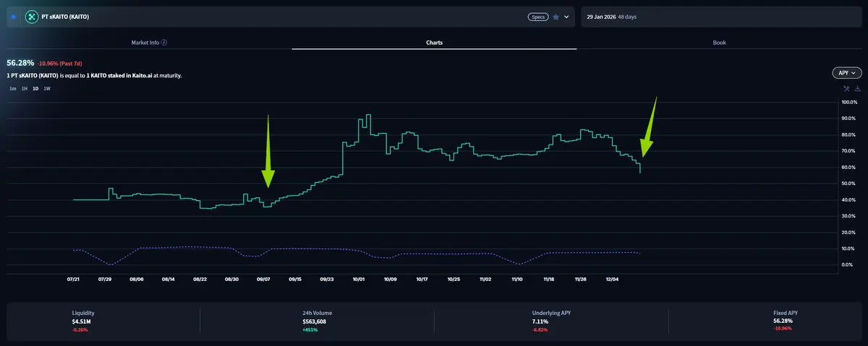Open the Charts tab
This screenshot has height=346, width=868.
(434, 43)
